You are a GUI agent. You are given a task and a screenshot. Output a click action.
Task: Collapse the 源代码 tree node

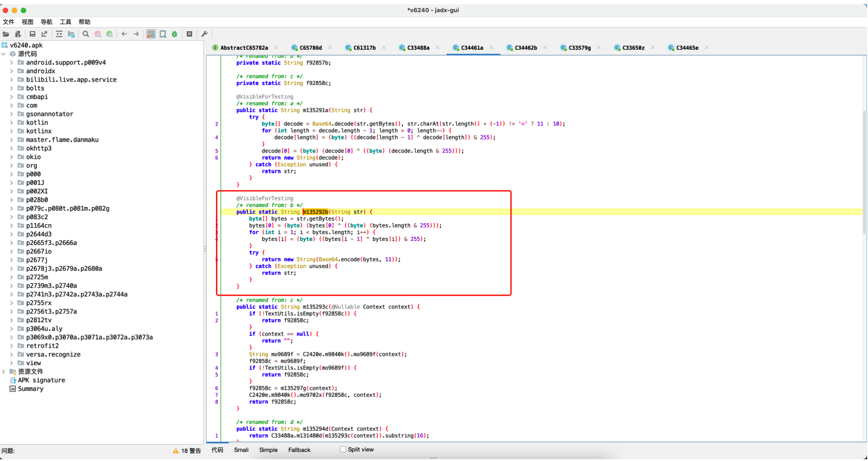click(x=4, y=54)
